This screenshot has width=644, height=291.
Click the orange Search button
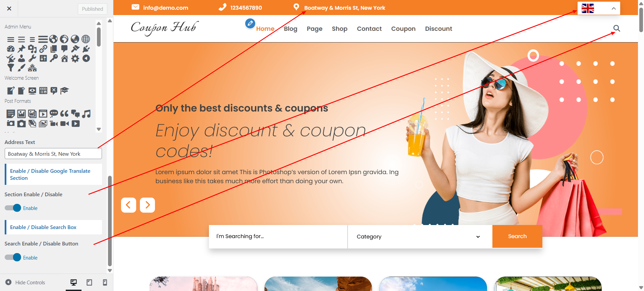517,236
